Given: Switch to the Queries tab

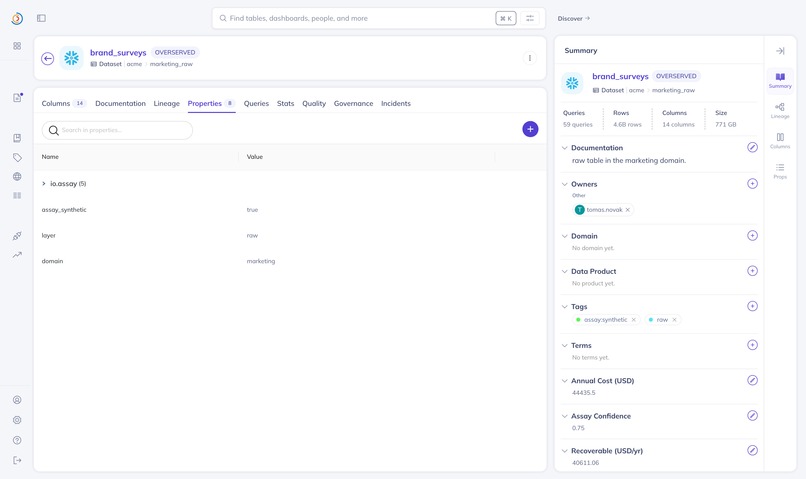Looking at the screenshot, I should tap(256, 103).
